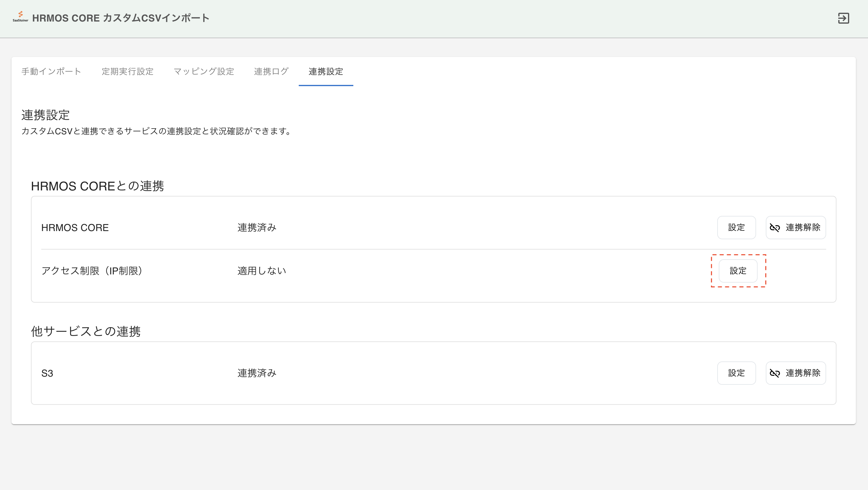Go to the マッピング設定 tab

[204, 71]
